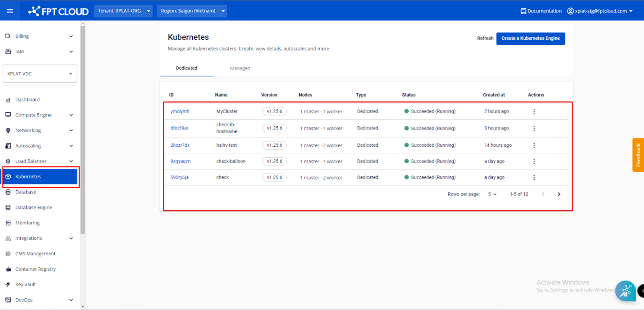The width and height of the screenshot is (644, 310).
Task: Select the Dedicated tab
Action: click(x=187, y=68)
